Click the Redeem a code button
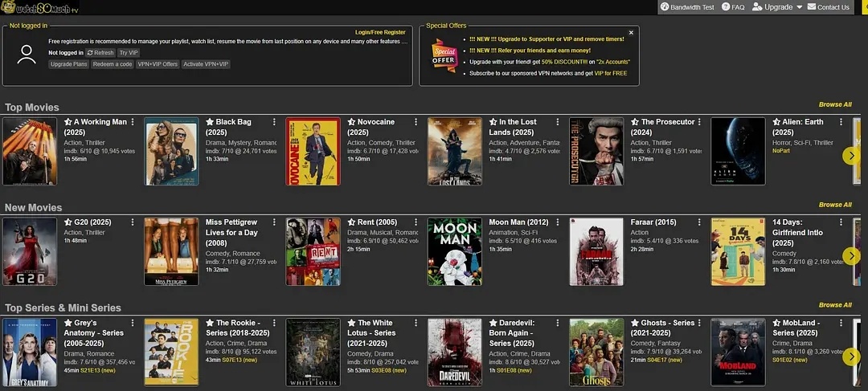 (113, 64)
